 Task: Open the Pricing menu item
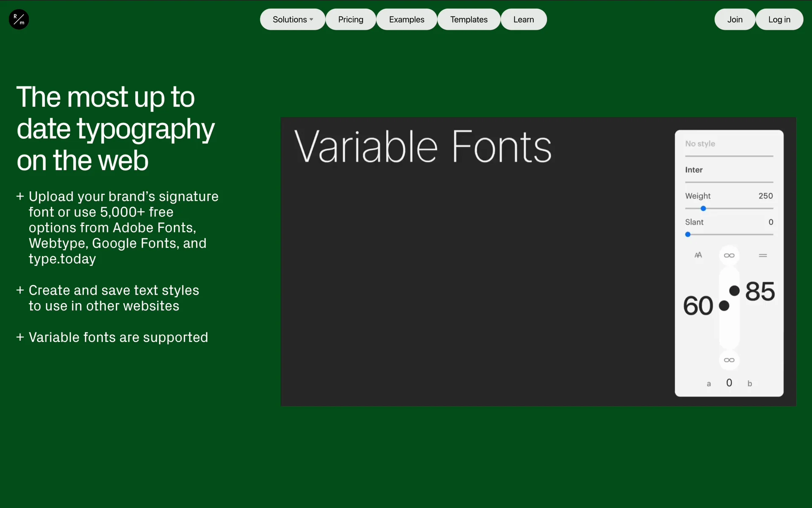pyautogui.click(x=351, y=19)
